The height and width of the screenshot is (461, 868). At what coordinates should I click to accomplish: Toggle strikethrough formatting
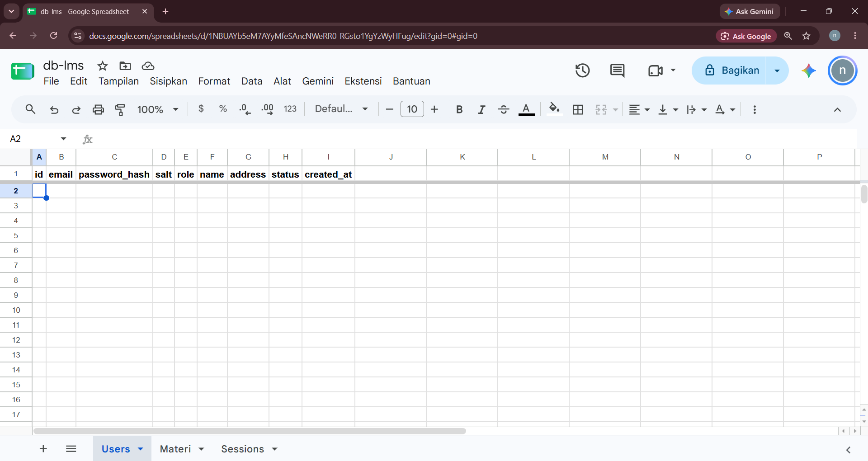click(504, 109)
